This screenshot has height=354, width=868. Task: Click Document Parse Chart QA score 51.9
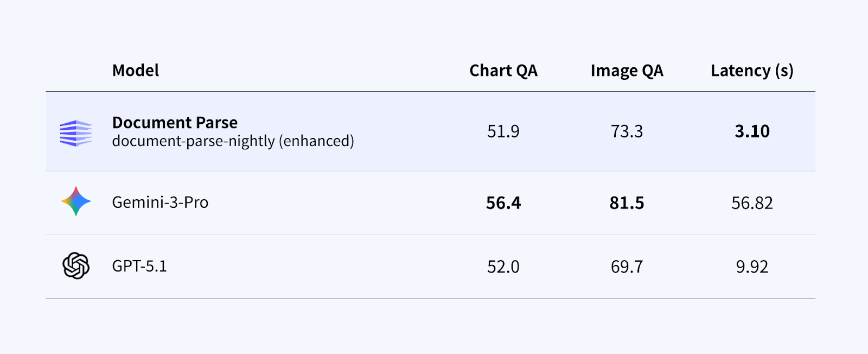pos(503,131)
